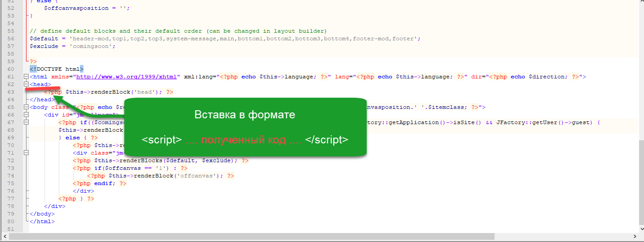Click the '<?php } ?>' code on line 77
The height and width of the screenshot is (242, 644).
[x=76, y=199]
